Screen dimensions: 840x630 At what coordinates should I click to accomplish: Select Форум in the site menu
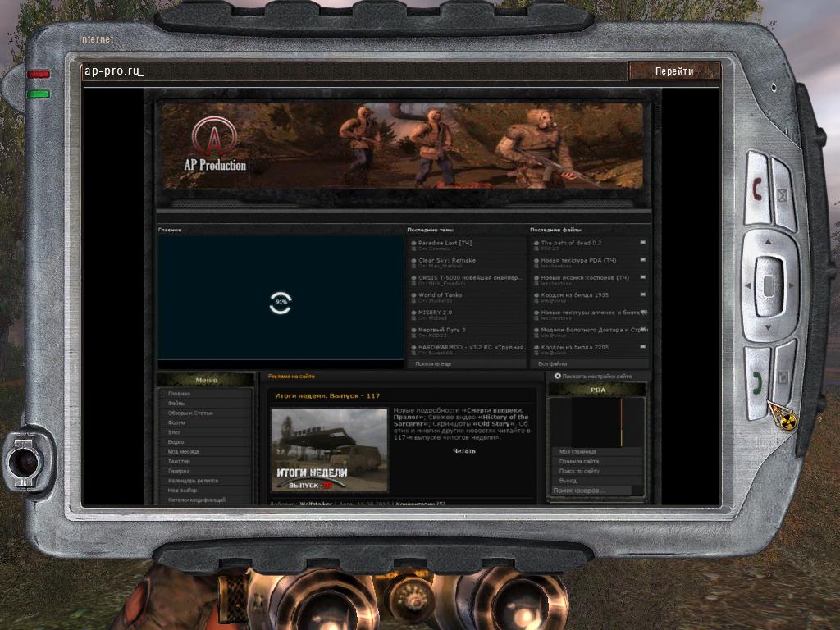[177, 422]
